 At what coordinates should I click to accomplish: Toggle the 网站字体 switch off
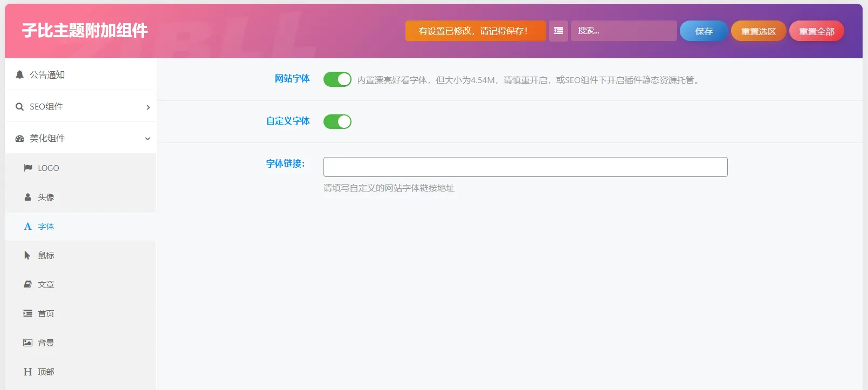[337, 79]
